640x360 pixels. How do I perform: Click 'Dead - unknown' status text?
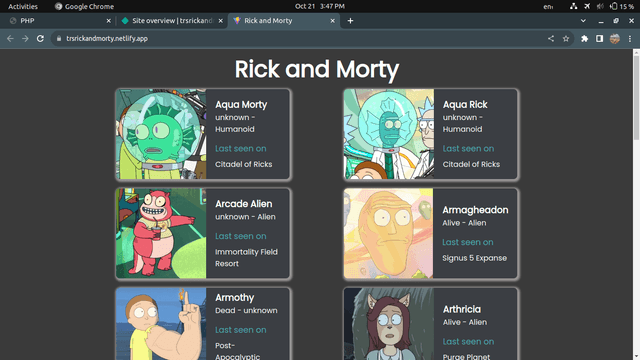[246, 311]
